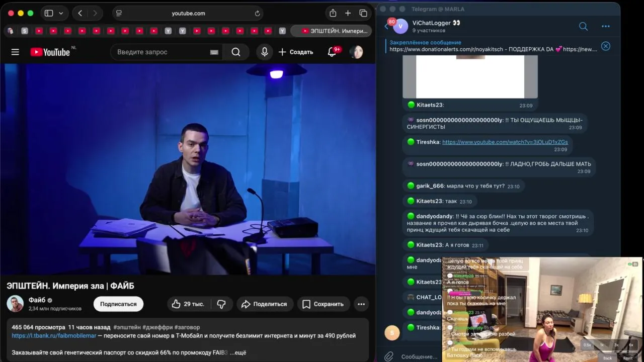Open the Создать create menu on YouTube
The image size is (644, 362).
296,52
